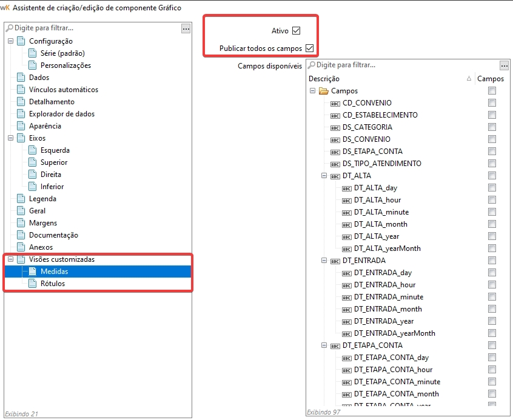
Task: Click the Campos folder icon
Action: [x=324, y=91]
